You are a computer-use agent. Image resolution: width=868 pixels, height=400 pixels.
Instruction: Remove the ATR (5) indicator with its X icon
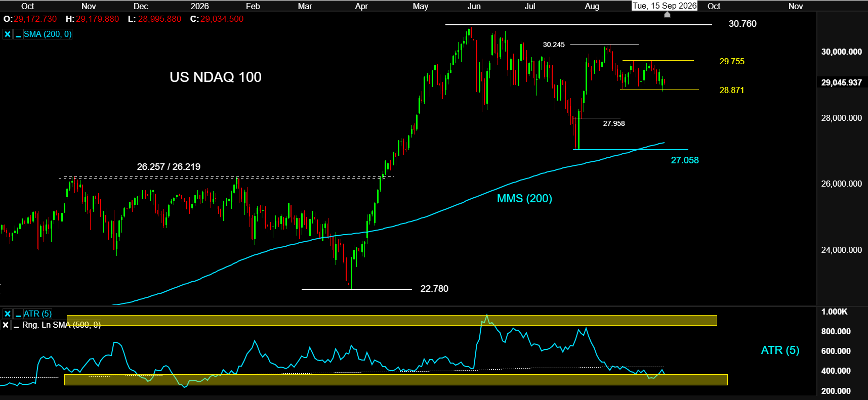coord(8,314)
